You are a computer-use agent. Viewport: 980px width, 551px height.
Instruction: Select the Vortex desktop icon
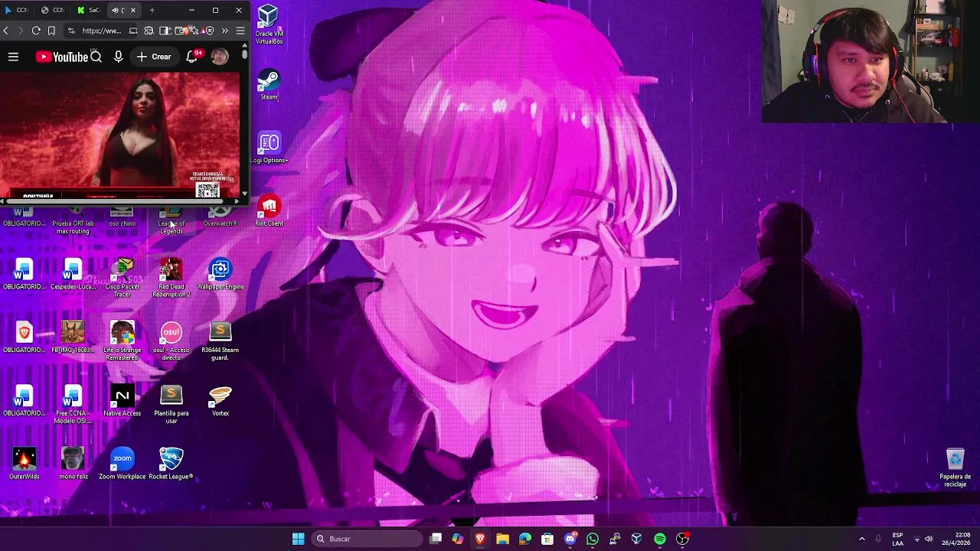click(220, 401)
